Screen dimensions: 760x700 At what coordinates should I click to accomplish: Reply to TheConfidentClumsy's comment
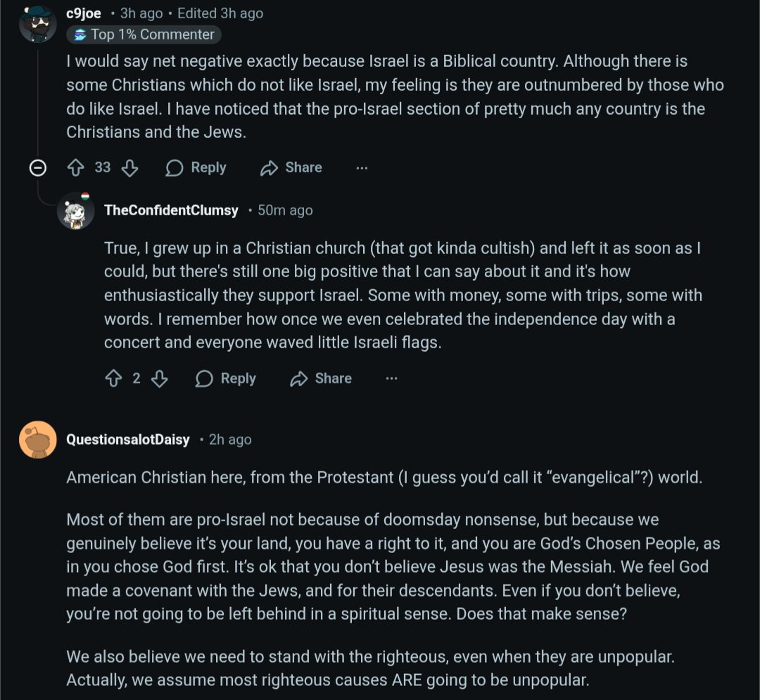coord(226,378)
